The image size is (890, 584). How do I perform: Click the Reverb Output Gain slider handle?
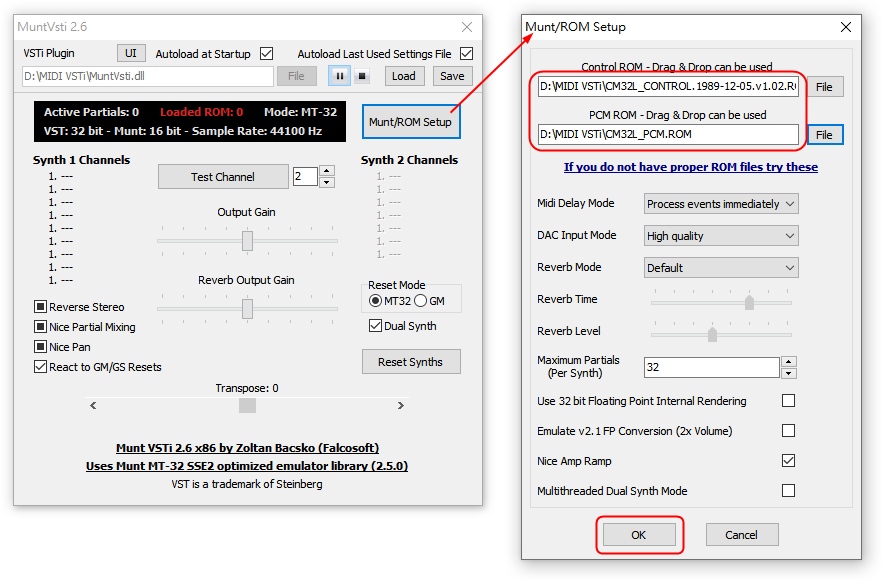tap(247, 309)
